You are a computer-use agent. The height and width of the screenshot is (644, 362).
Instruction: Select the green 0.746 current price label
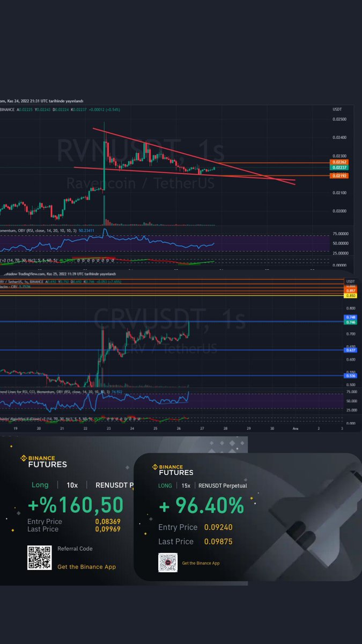coord(351,322)
